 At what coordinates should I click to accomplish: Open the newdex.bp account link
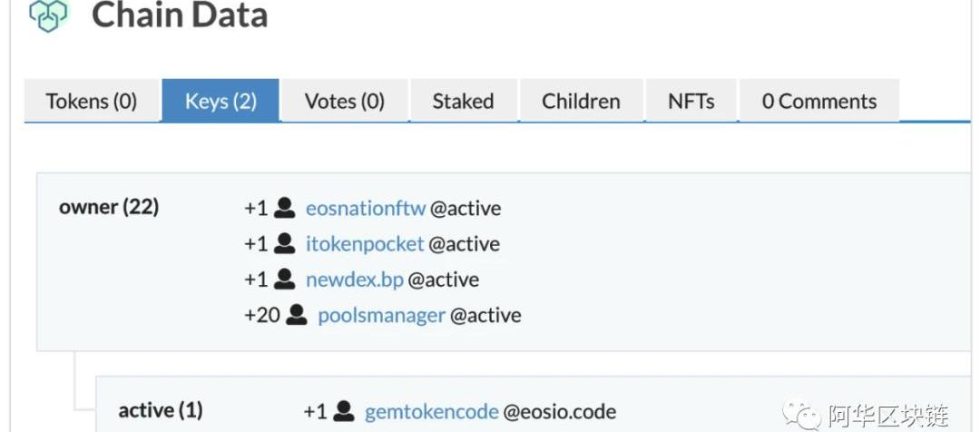click(354, 280)
